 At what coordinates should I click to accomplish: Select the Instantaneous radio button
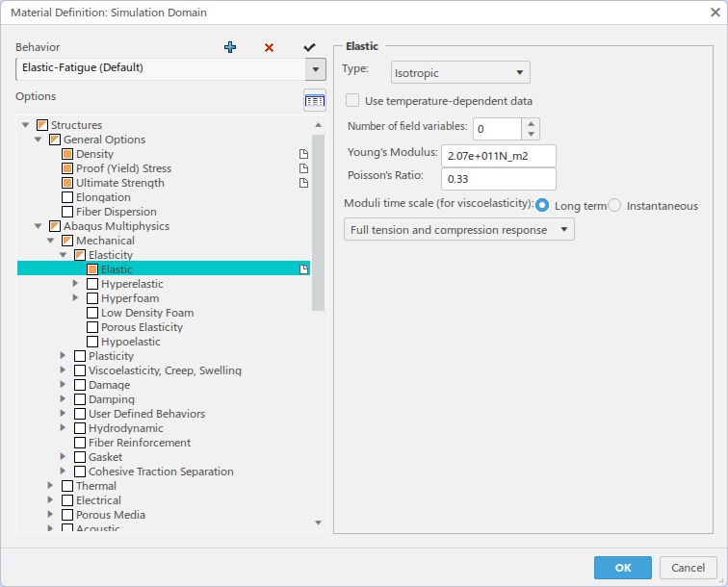point(614,205)
